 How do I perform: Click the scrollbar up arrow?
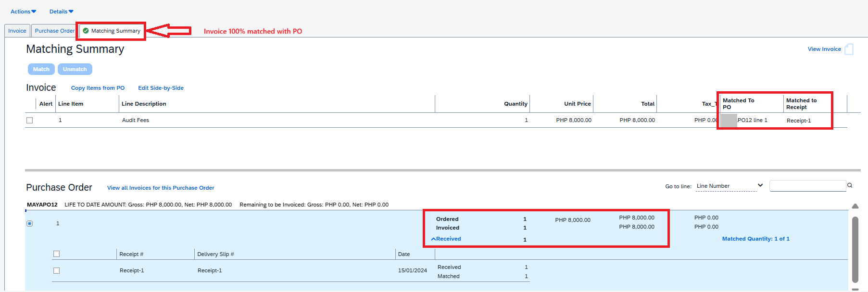pos(855,206)
